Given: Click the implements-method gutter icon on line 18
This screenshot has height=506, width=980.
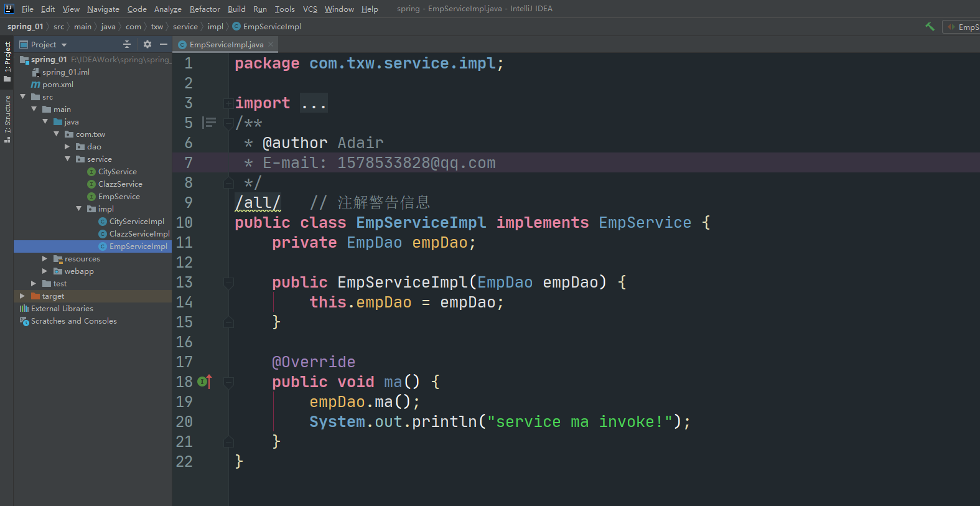Looking at the screenshot, I should coord(205,382).
